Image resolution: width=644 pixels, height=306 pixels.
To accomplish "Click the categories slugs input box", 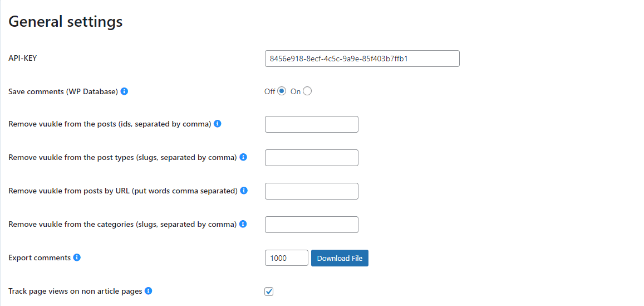I will tap(312, 225).
